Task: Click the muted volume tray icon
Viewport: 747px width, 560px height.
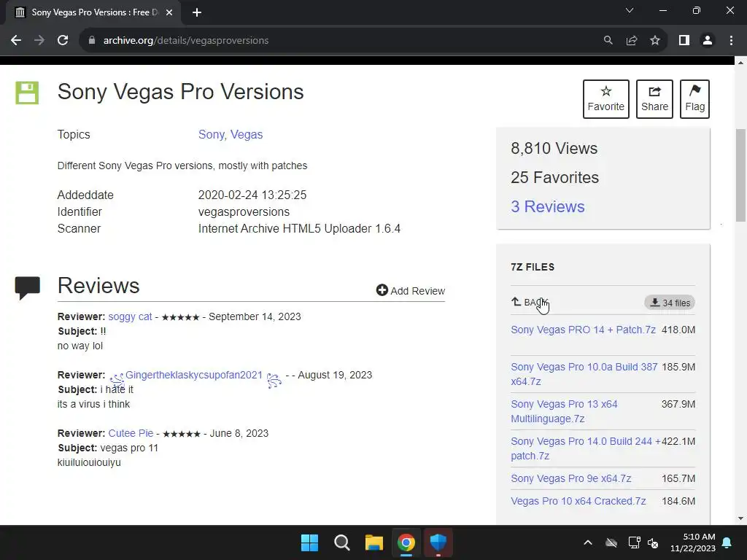Action: pos(653,542)
